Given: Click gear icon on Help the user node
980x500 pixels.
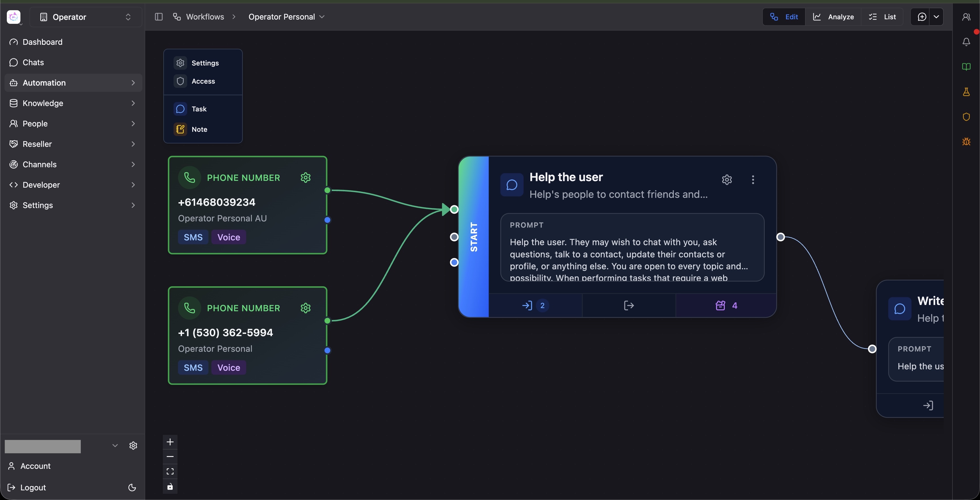Looking at the screenshot, I should click(x=726, y=179).
